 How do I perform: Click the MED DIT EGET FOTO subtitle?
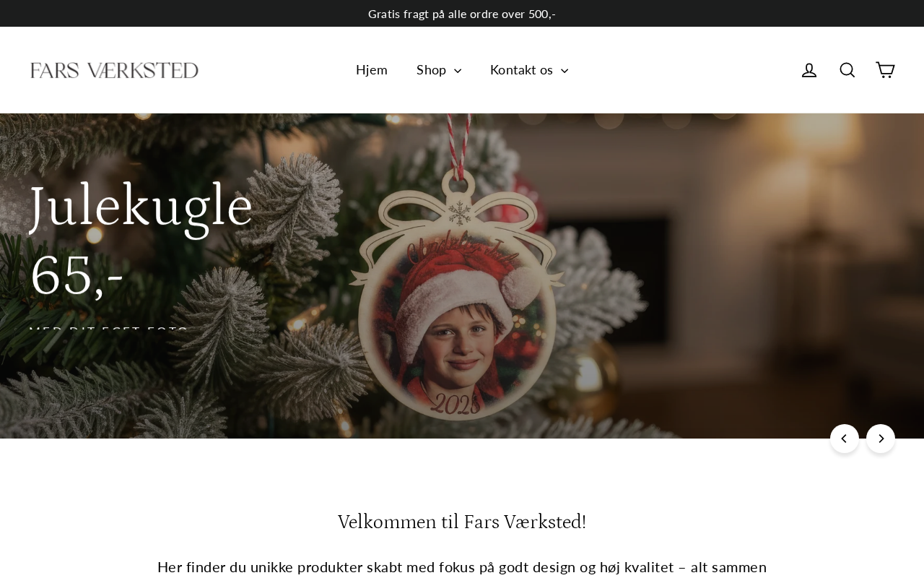[x=108, y=332]
